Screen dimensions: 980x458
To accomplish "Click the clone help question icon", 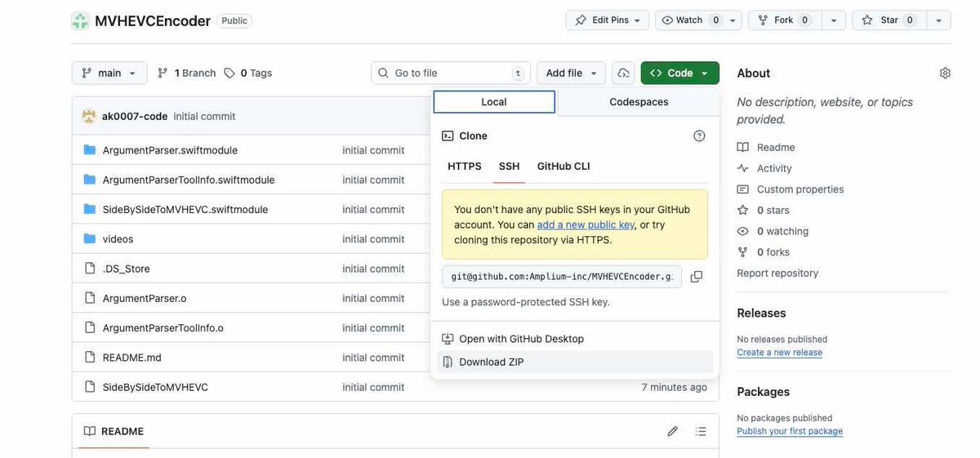I will point(699,136).
